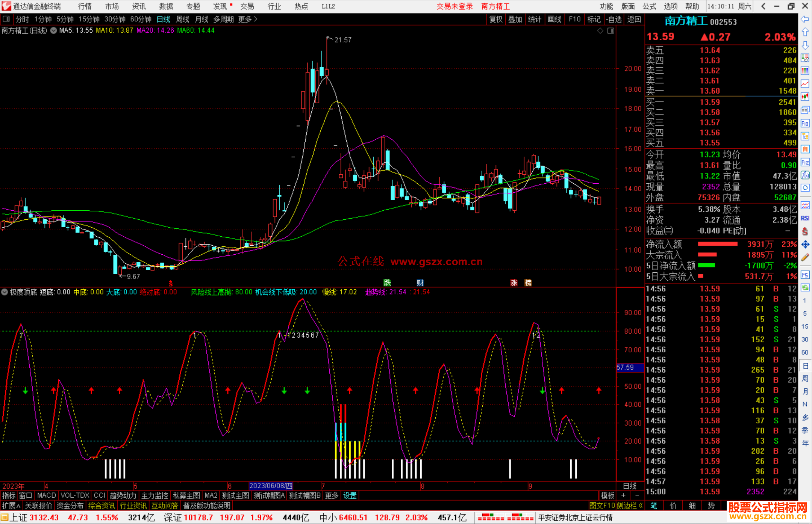Viewport: 812px width, 524px height.
Task: Click the 设置 indicator settings link
Action: (x=350, y=495)
